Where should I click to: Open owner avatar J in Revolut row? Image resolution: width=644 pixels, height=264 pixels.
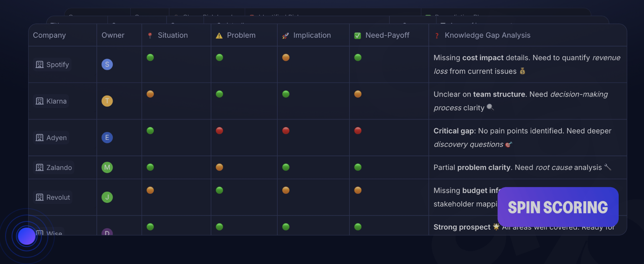point(107,197)
